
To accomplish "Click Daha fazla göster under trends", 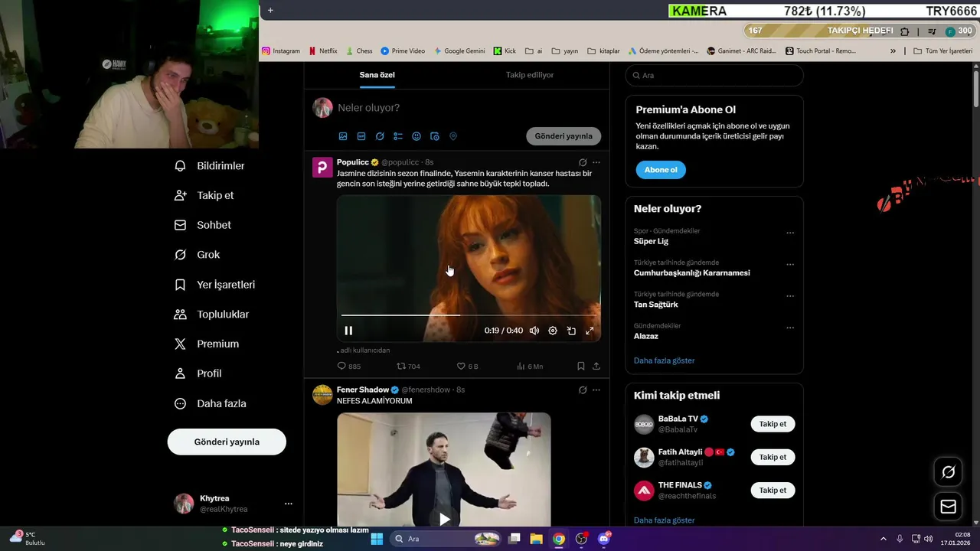I will (x=664, y=360).
